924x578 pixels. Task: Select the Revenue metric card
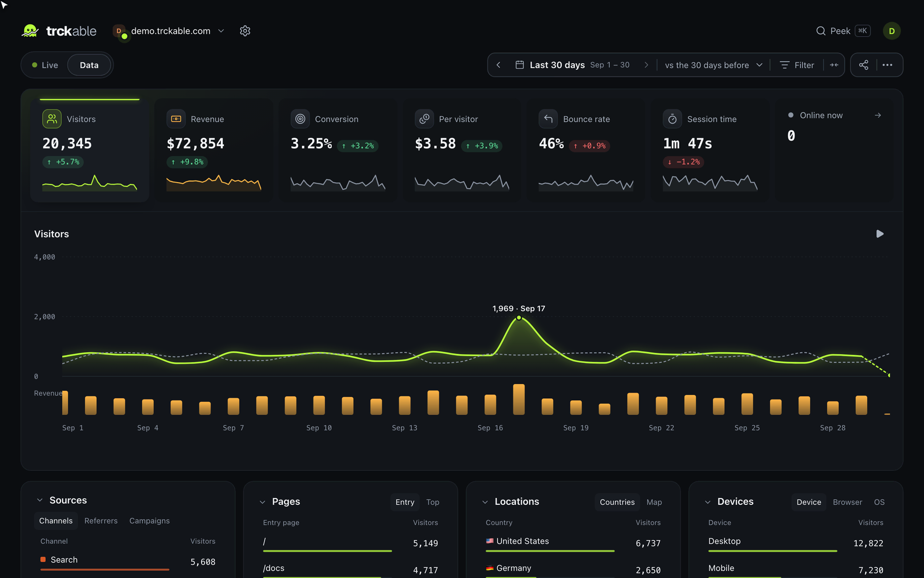[214, 150]
